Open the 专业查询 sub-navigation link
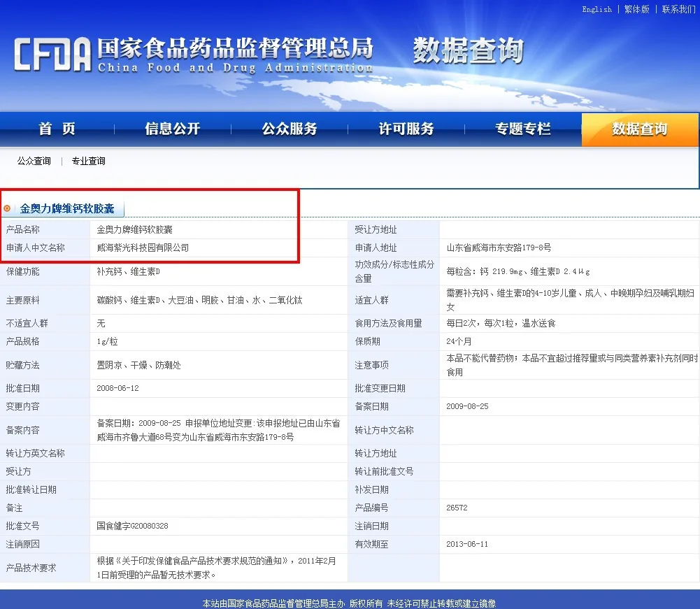 coord(88,161)
